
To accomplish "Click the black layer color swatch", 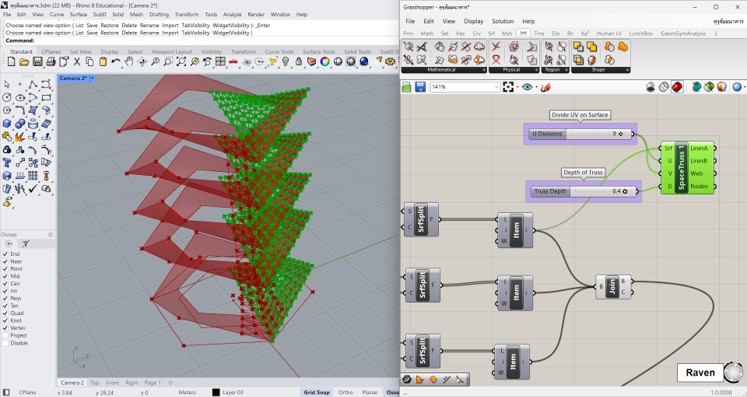I will point(216,392).
